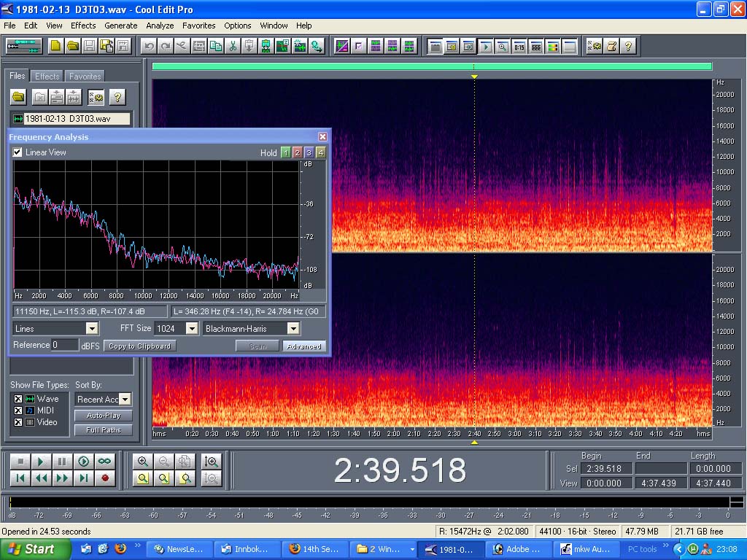Cut selection with the scissors icon

tap(233, 46)
